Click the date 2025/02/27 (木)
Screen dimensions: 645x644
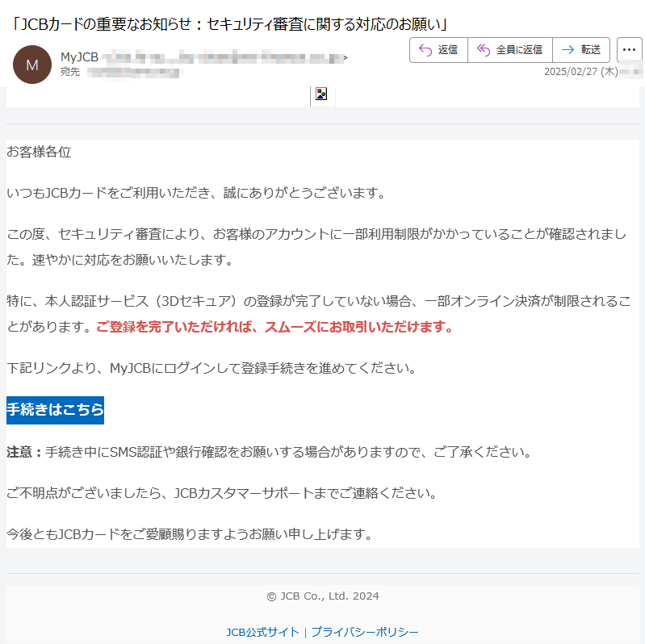tap(581, 72)
